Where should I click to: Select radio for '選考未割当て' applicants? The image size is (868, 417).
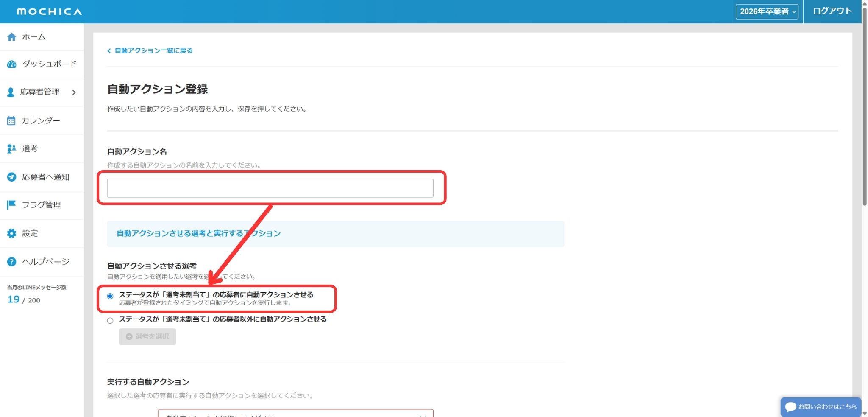tap(110, 296)
